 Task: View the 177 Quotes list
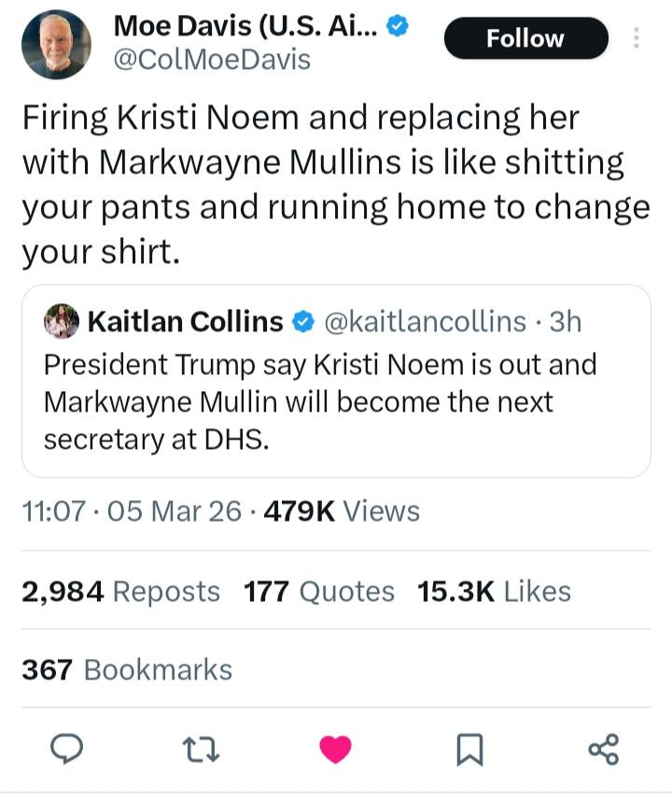(x=319, y=591)
